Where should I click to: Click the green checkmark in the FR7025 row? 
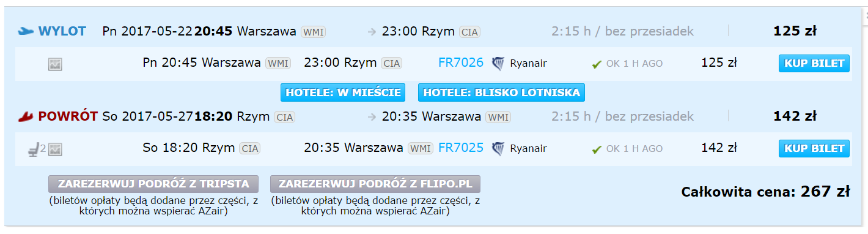point(597,148)
